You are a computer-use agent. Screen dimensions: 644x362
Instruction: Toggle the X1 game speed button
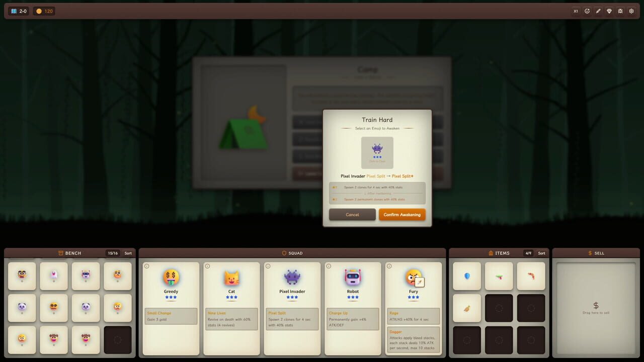point(576,11)
